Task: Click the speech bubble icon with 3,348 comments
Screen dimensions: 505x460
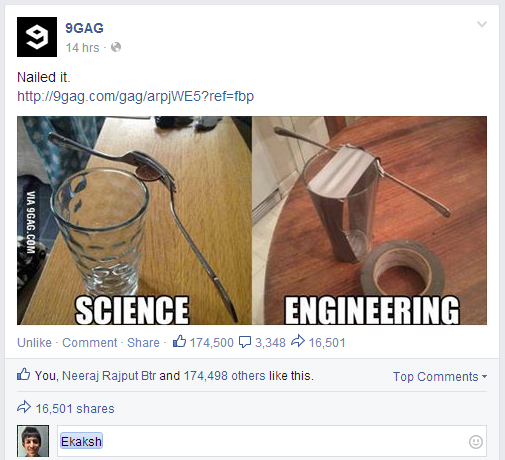Action: [x=245, y=342]
